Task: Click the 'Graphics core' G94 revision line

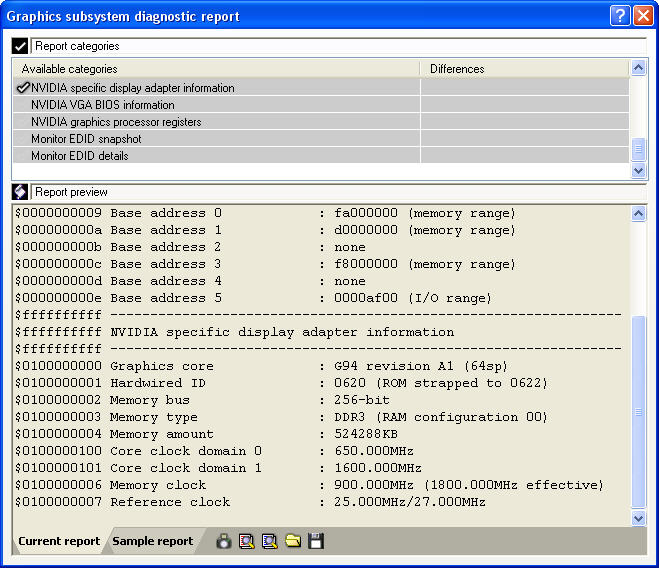Action: pyautogui.click(x=261, y=366)
